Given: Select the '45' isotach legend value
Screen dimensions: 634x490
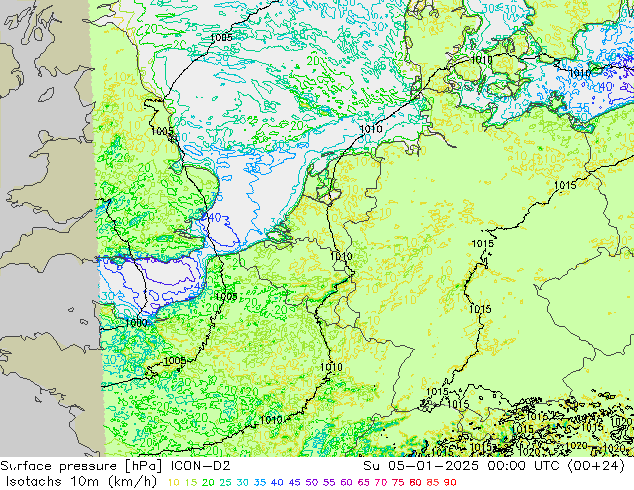Looking at the screenshot, I should pyautogui.click(x=295, y=482).
